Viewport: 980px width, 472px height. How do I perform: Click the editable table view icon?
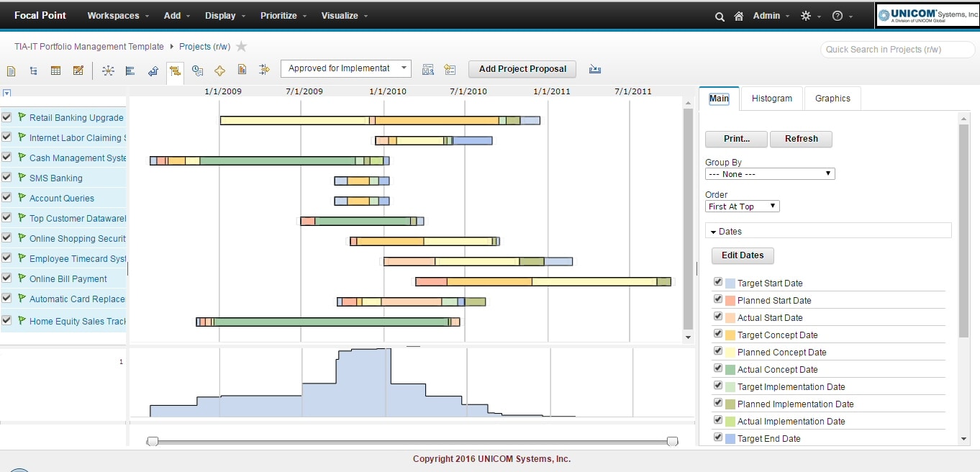click(x=78, y=71)
